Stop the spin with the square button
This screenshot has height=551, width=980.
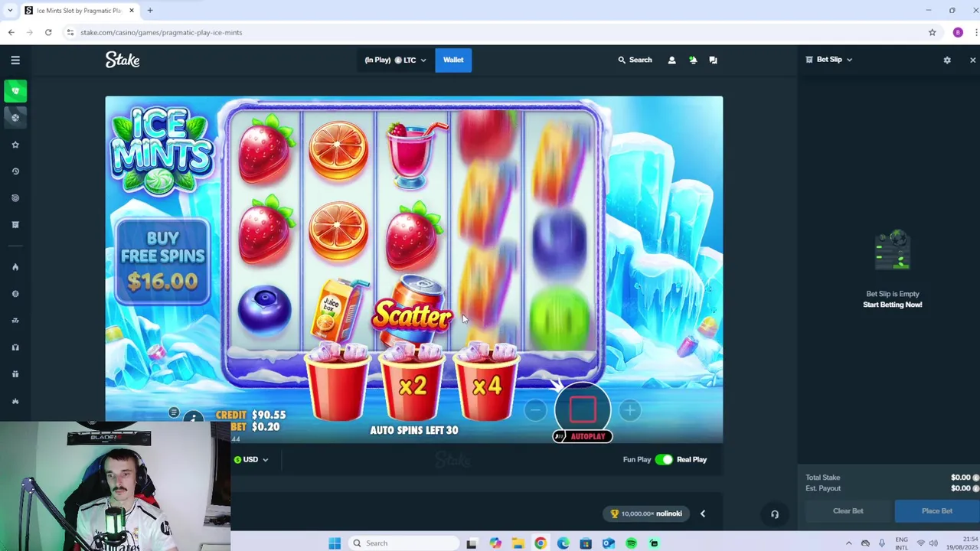pos(583,409)
